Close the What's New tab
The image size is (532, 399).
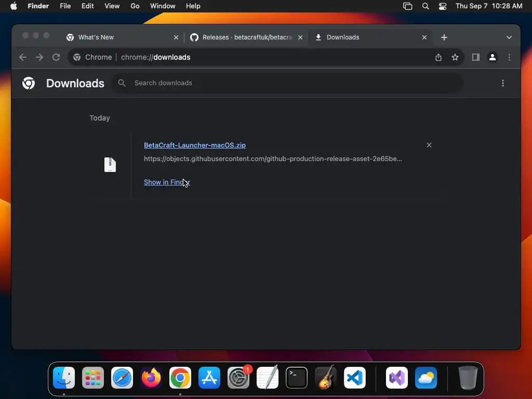(x=176, y=37)
